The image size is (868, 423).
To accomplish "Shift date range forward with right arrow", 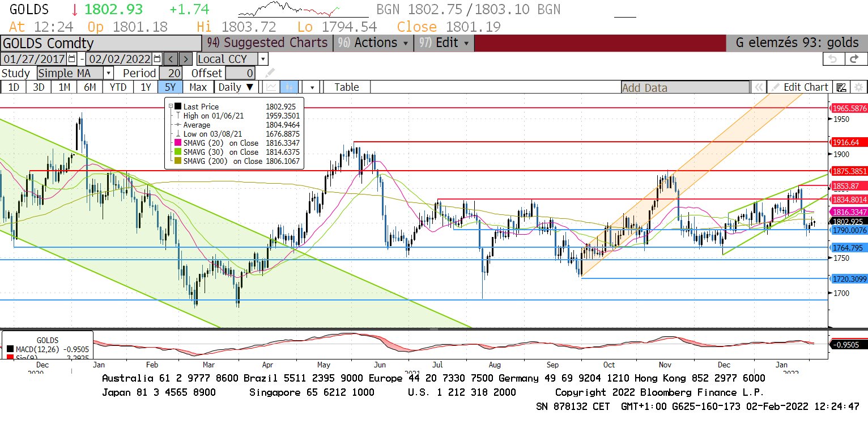I will coord(186,59).
